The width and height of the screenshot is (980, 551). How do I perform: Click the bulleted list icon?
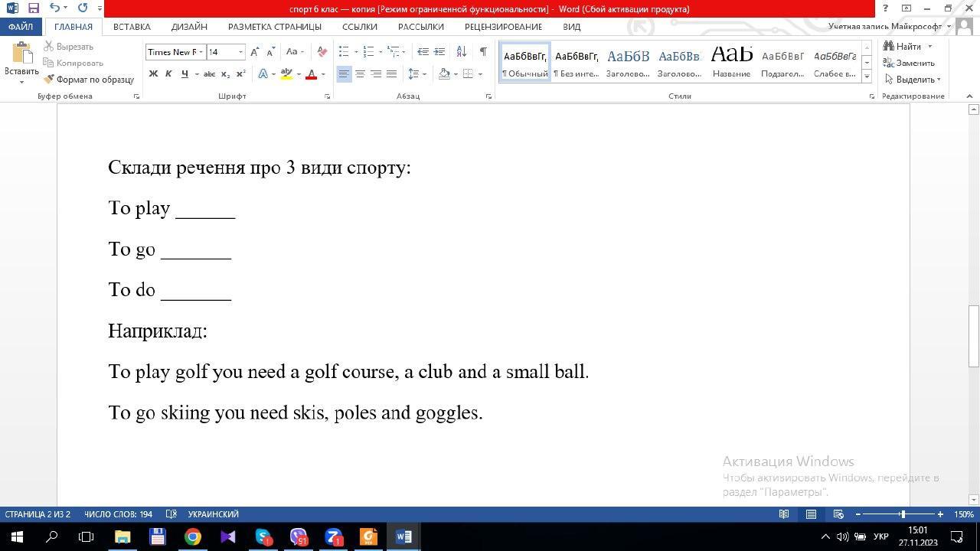[344, 52]
